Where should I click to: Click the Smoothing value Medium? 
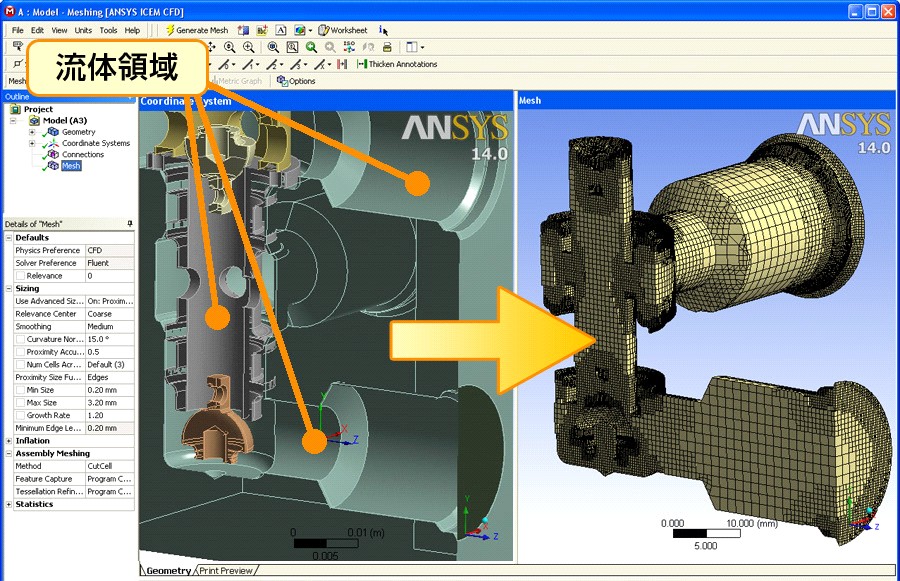click(110, 327)
